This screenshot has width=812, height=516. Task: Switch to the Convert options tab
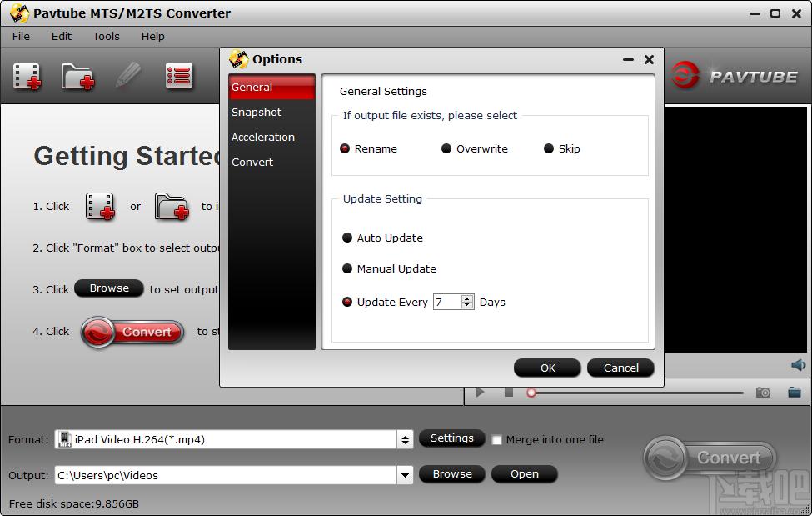click(x=271, y=162)
